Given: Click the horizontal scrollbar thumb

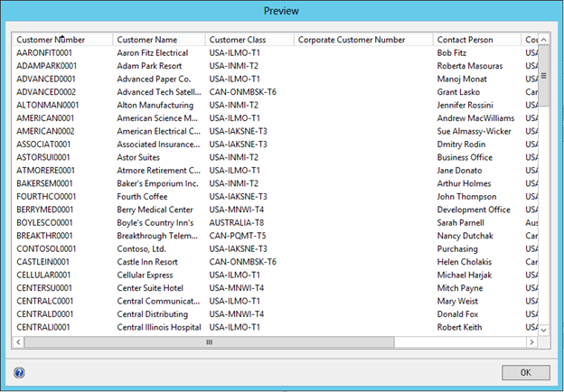Looking at the screenshot, I should tap(210, 342).
